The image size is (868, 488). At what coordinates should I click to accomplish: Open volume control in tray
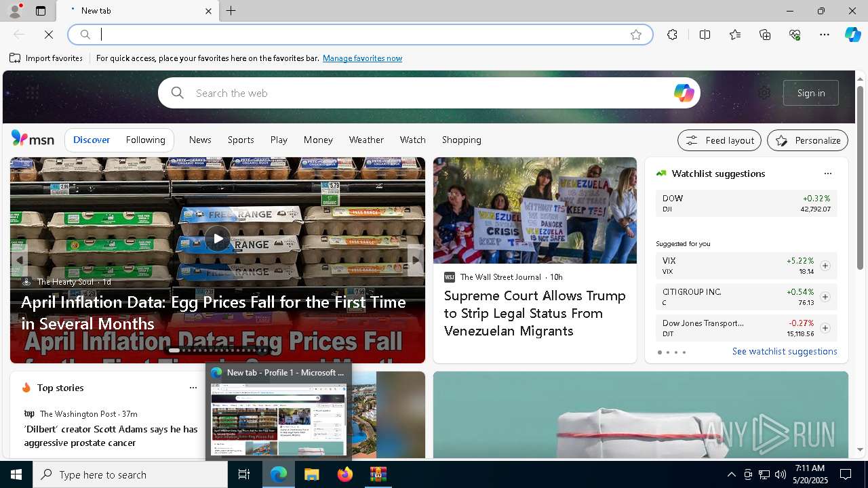(x=780, y=474)
